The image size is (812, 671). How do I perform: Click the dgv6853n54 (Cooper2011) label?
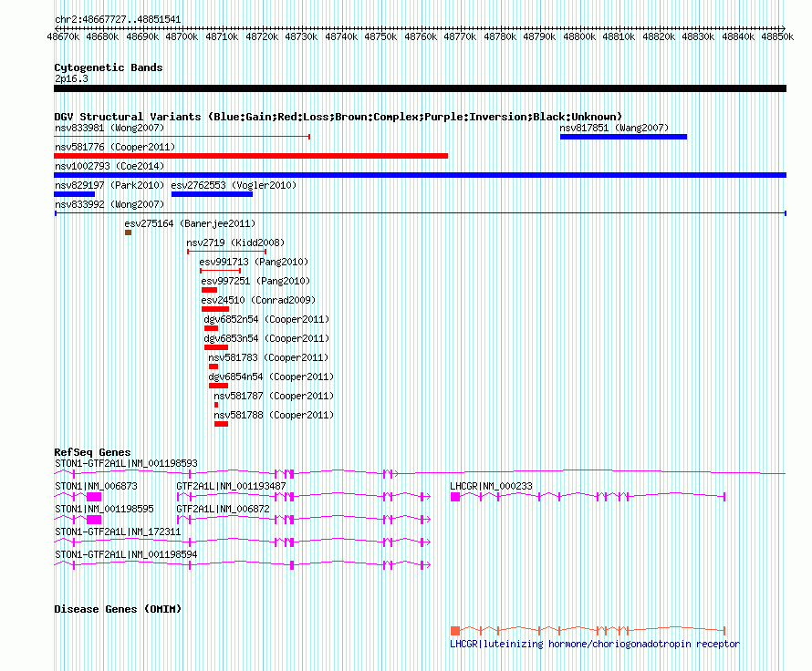coord(266,338)
